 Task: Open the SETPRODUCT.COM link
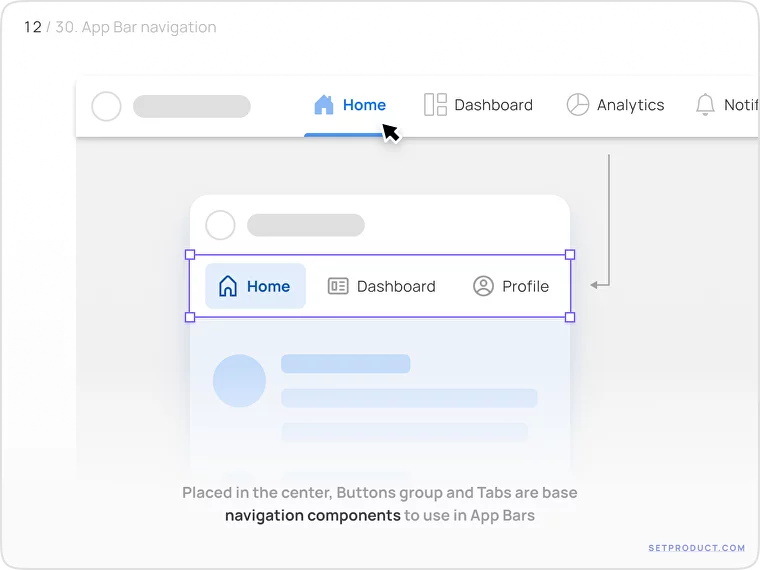pyautogui.click(x=696, y=548)
